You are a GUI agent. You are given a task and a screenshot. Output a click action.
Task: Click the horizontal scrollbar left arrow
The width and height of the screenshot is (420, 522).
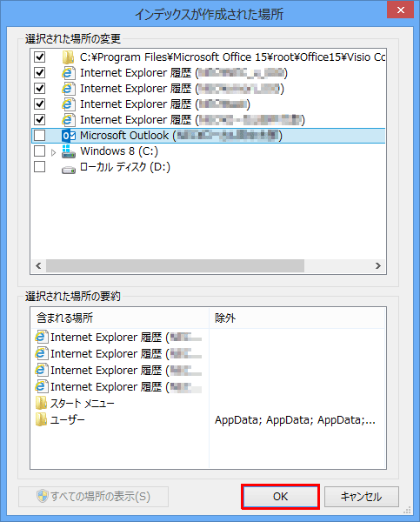pos(38,265)
